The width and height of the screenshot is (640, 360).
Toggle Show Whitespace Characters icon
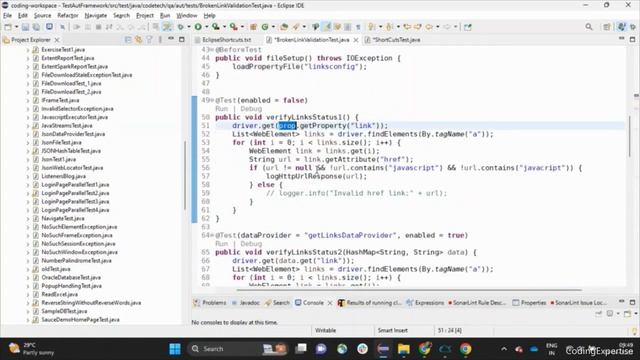click(358, 27)
